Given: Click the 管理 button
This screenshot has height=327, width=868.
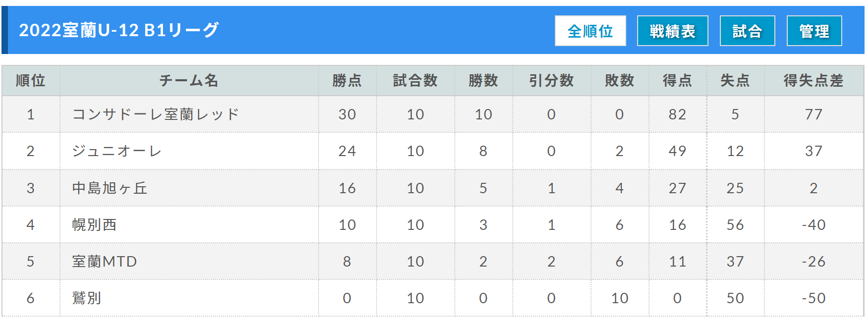Looking at the screenshot, I should [x=814, y=31].
